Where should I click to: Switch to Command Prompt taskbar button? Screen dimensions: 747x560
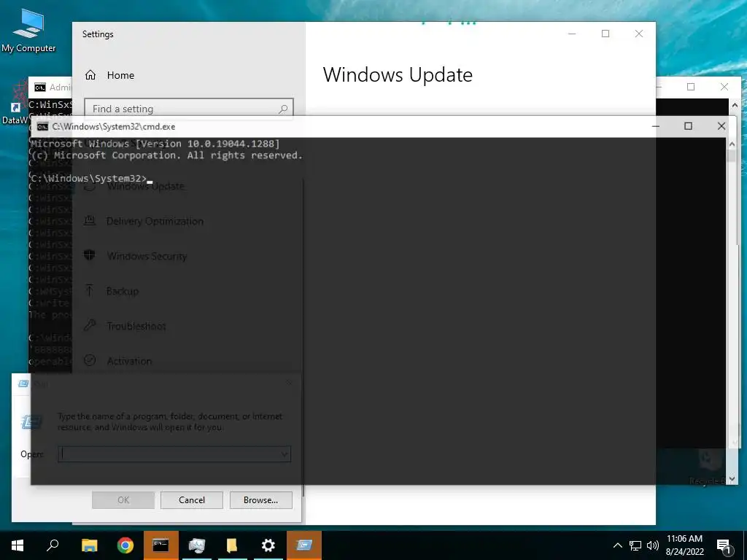(x=160, y=545)
